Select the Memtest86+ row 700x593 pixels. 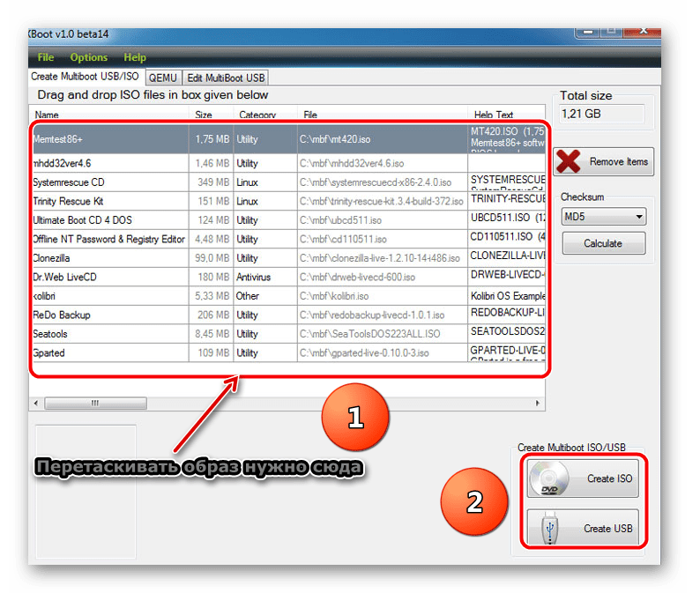(289, 139)
